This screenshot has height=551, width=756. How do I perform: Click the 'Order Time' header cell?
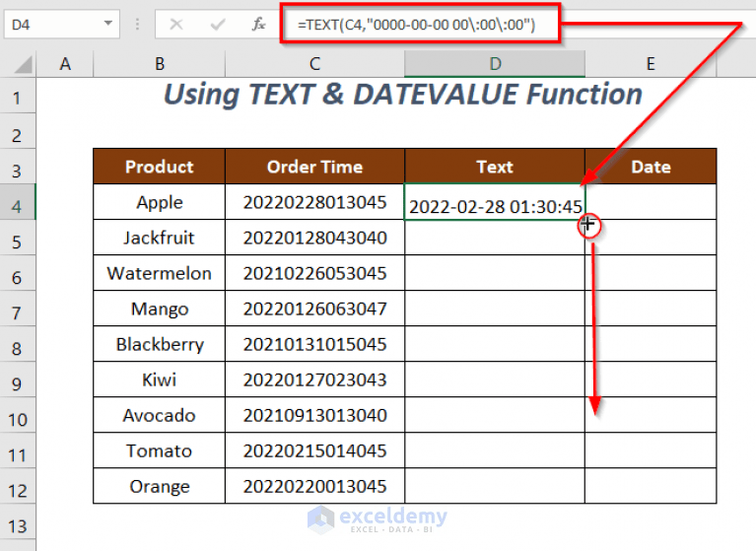pyautogui.click(x=314, y=167)
